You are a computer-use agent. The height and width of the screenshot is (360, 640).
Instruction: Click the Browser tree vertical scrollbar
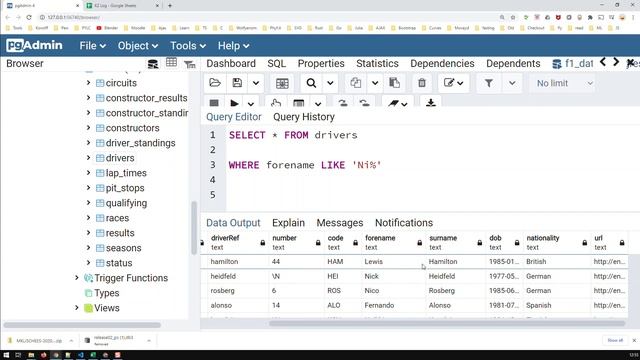point(194,228)
